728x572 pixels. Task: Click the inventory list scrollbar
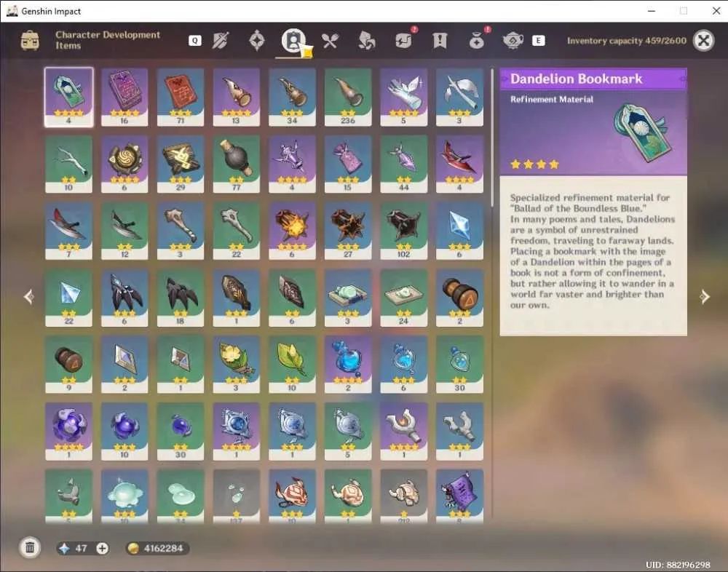click(492, 138)
